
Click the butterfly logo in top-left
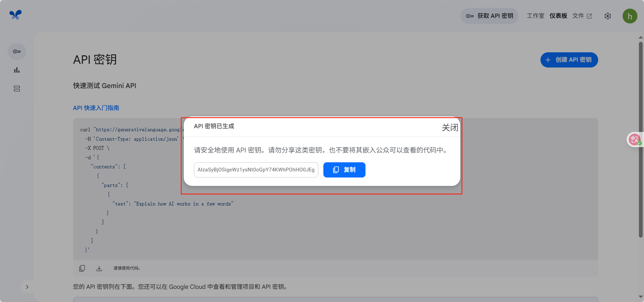pos(16,15)
